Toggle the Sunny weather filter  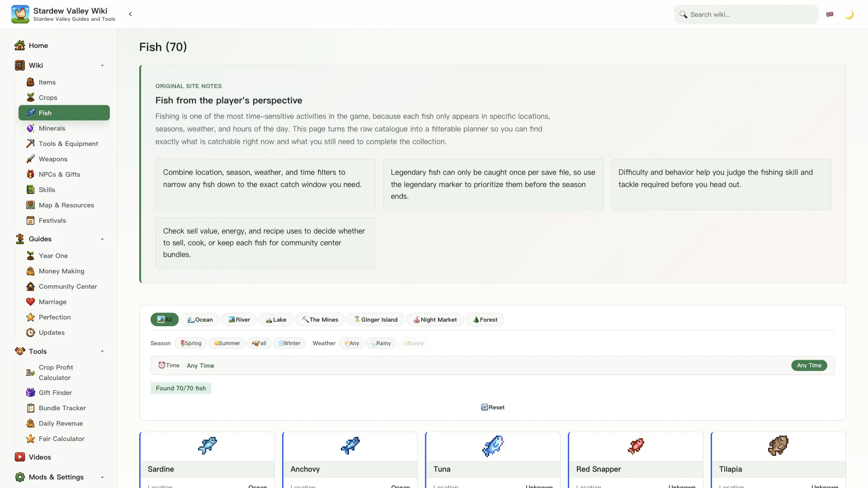point(414,343)
